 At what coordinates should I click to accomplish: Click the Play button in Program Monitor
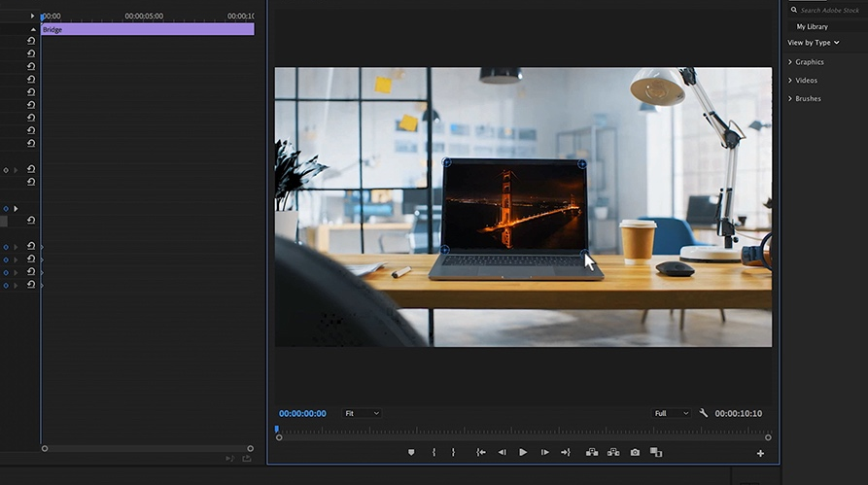point(523,452)
